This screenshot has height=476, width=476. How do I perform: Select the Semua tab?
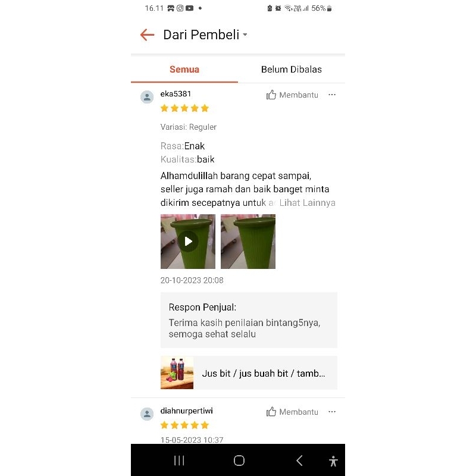click(x=184, y=70)
